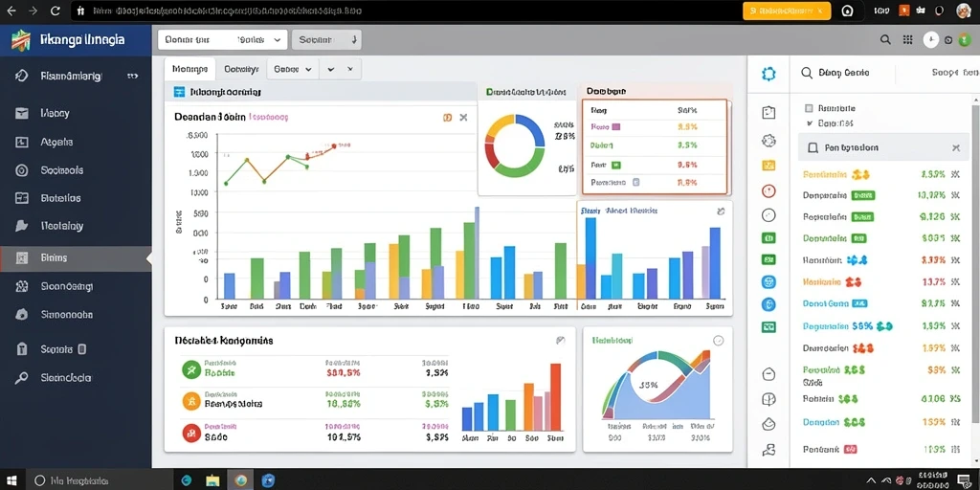
Task: Toggle the checked item below the empty checkbox
Action: tap(810, 123)
